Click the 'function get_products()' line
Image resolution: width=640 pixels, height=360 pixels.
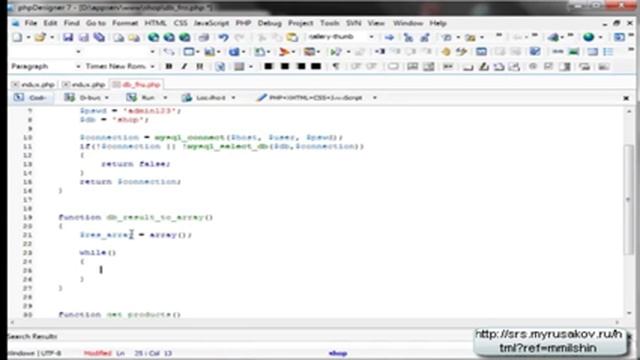(x=119, y=314)
